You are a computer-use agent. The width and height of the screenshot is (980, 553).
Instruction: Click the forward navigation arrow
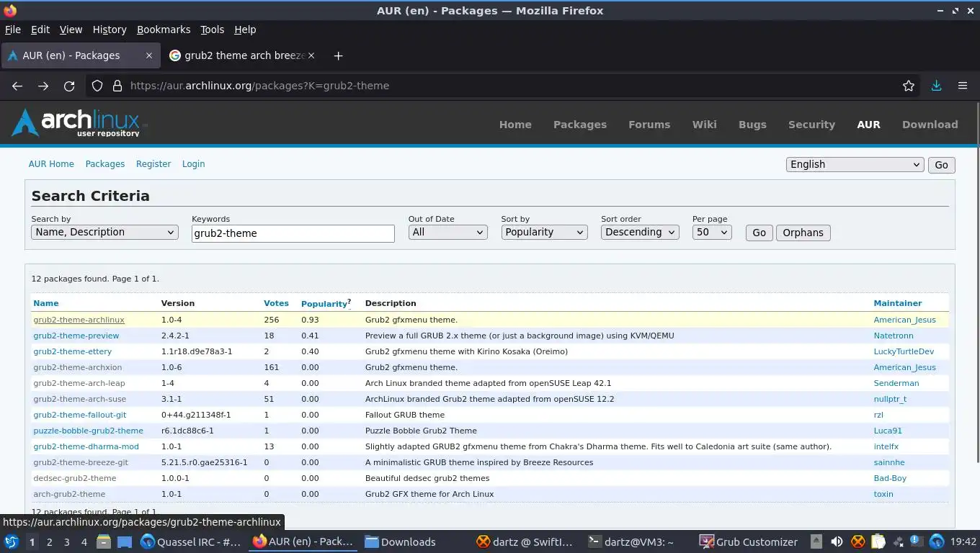[x=43, y=86]
